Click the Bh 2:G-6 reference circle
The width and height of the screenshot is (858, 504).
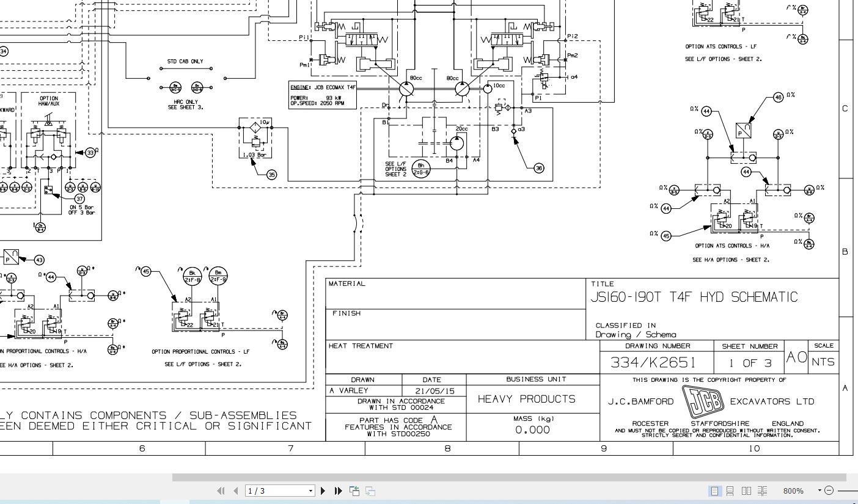[421, 168]
